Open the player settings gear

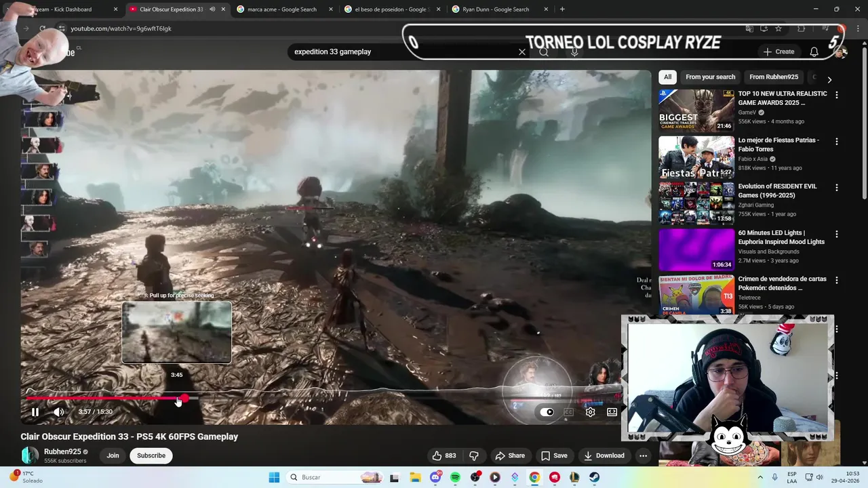(591, 411)
